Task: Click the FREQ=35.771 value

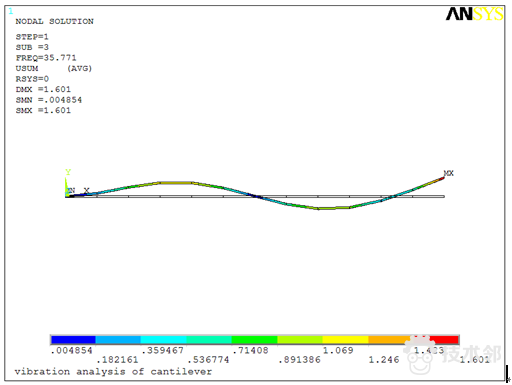Action: point(46,58)
